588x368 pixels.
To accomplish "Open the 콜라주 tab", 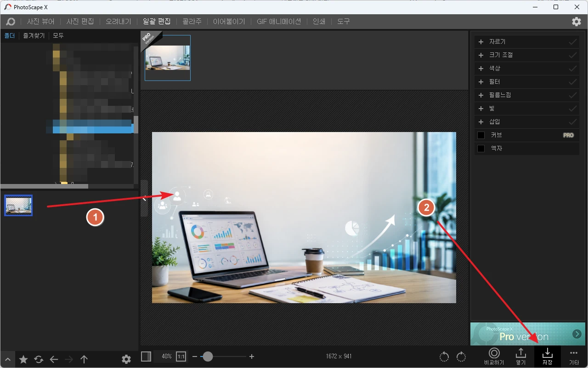I will coord(192,22).
